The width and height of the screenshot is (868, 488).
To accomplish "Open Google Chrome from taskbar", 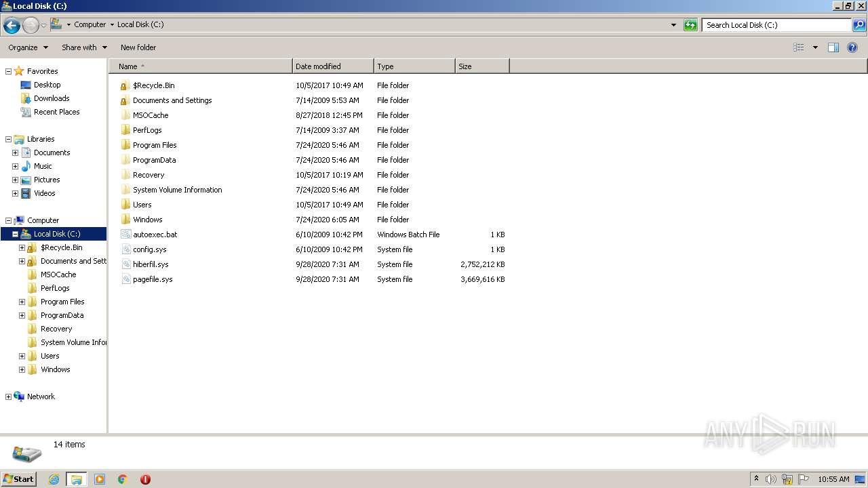I will (x=123, y=479).
